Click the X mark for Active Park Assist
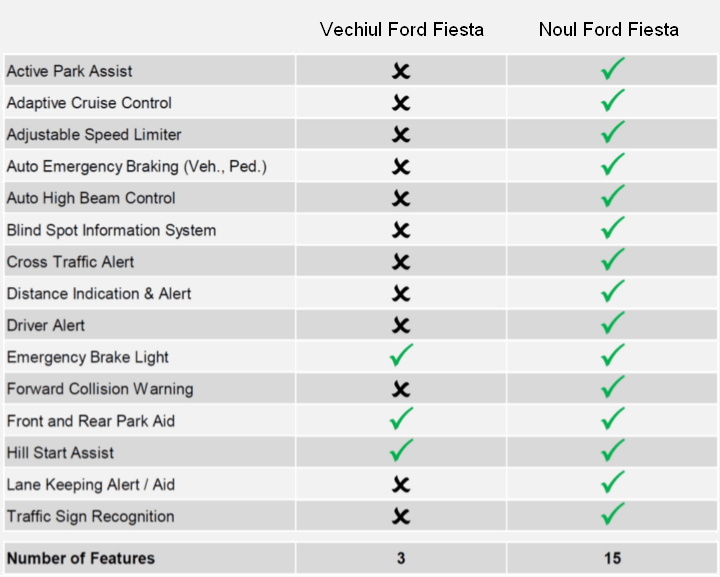Screen dimensions: 720x577 click(401, 71)
